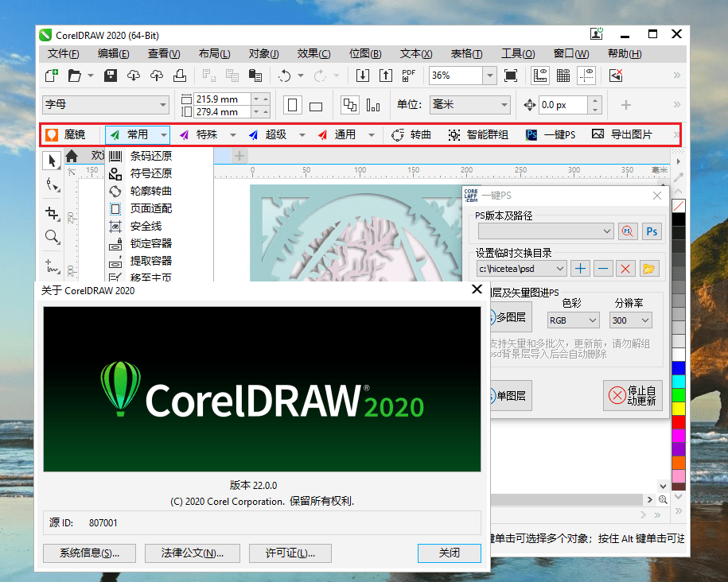Browse temp folder with folder icon
This screenshot has height=582, width=728.
[x=648, y=268]
